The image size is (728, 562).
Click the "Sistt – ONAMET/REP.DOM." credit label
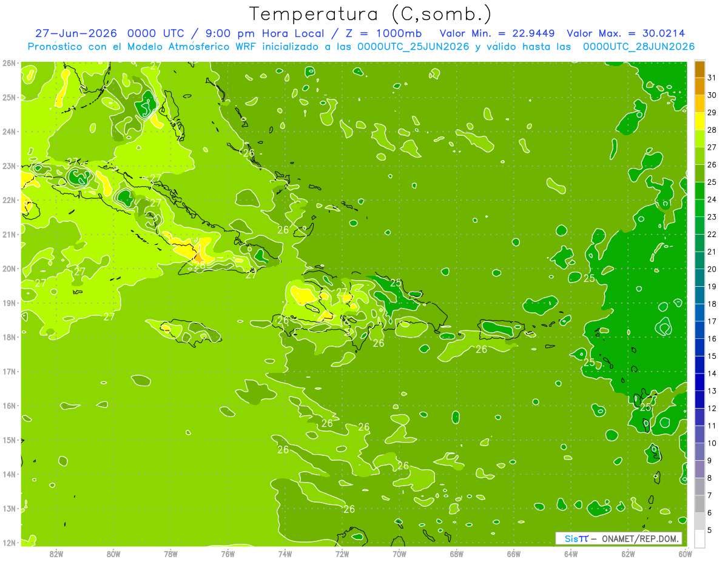[618, 538]
